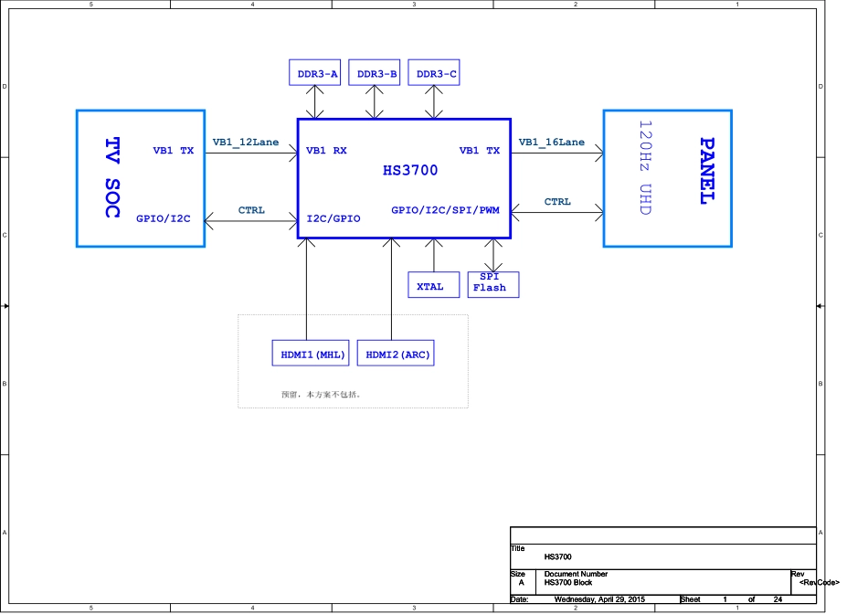Select the PANEL label in right block
This screenshot has width=868, height=614.
706,171
